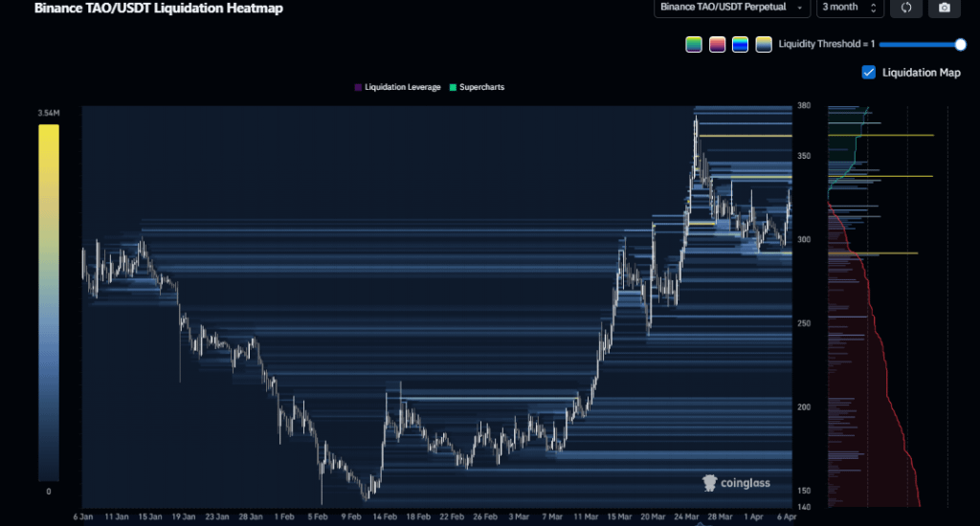980x526 pixels.
Task: Click the Binance TAO/USDT Liquidation Heatmap title
Action: click(159, 8)
